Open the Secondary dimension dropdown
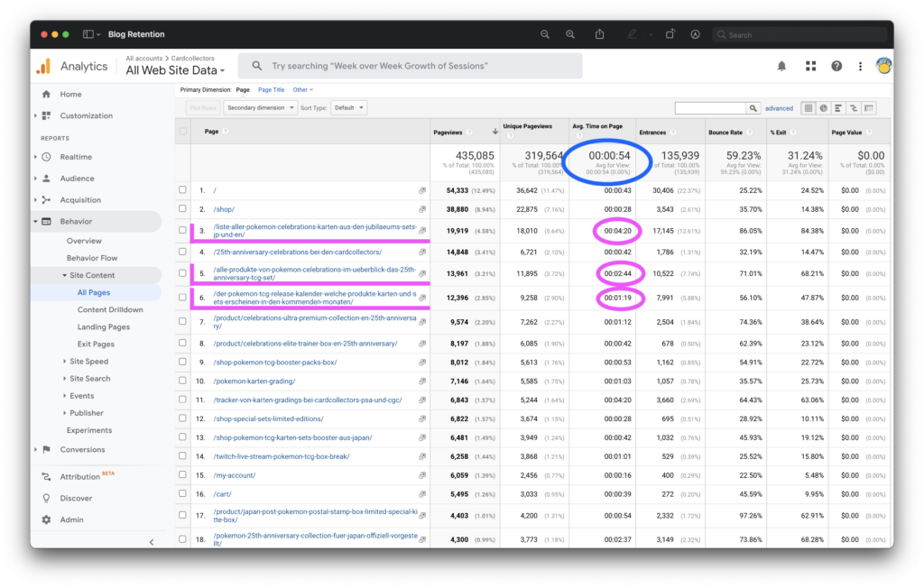The image size is (924, 588). [x=260, y=108]
